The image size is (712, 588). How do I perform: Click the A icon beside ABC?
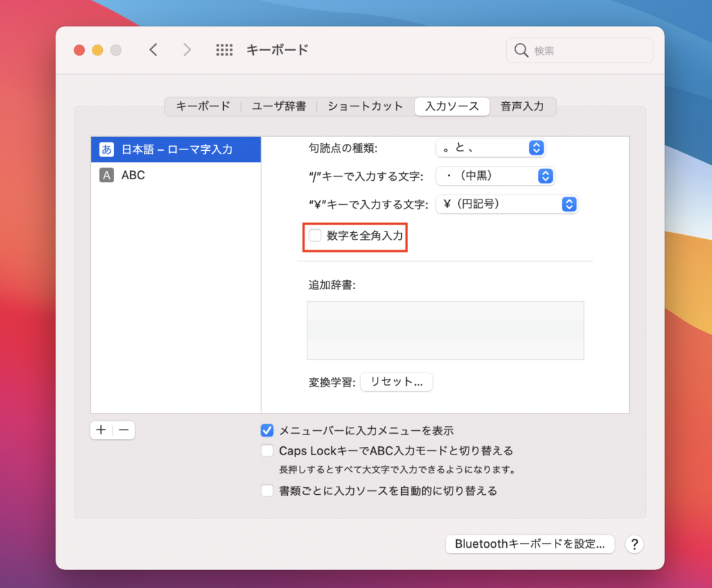(106, 175)
